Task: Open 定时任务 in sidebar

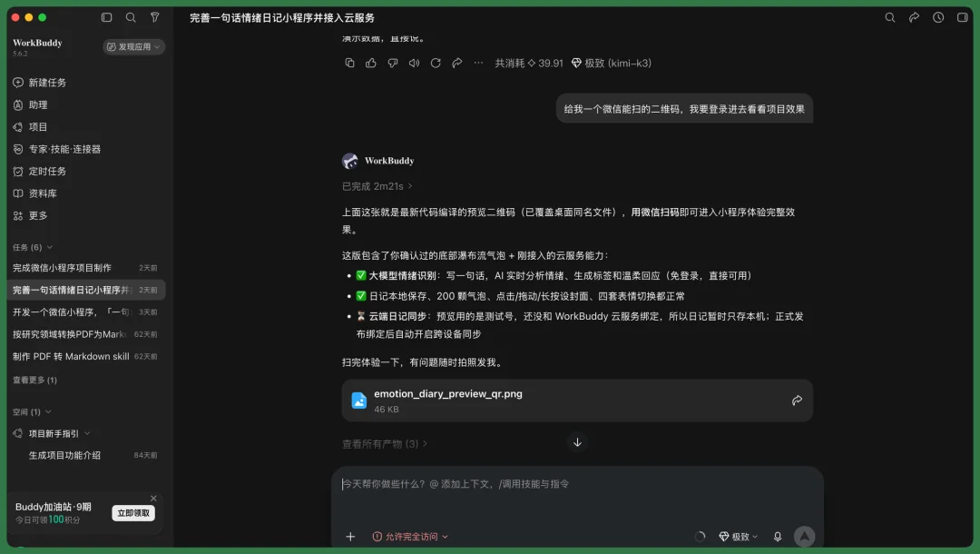Action: tap(40, 172)
